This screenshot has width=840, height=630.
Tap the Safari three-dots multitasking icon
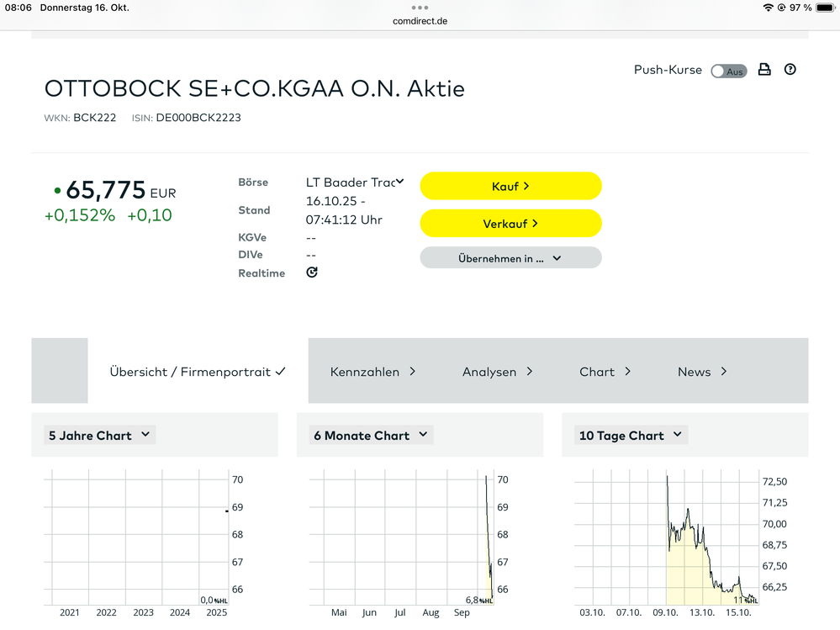click(x=420, y=8)
